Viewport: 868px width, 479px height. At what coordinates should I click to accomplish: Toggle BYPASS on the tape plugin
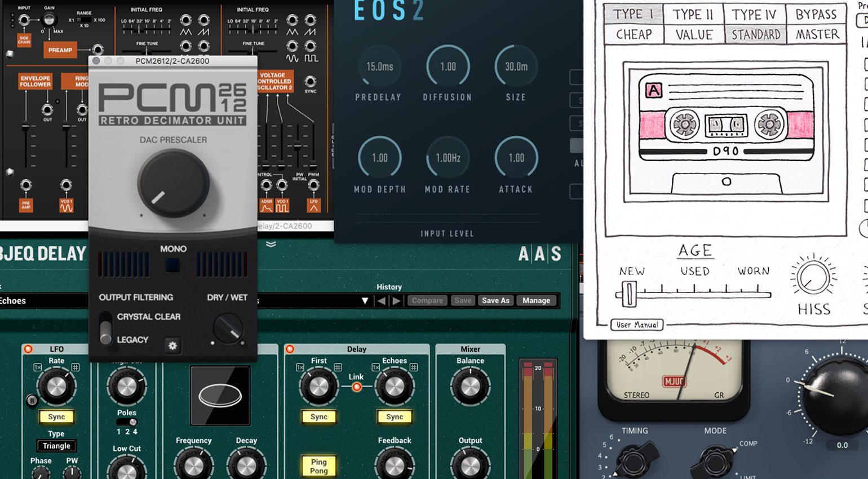[816, 14]
